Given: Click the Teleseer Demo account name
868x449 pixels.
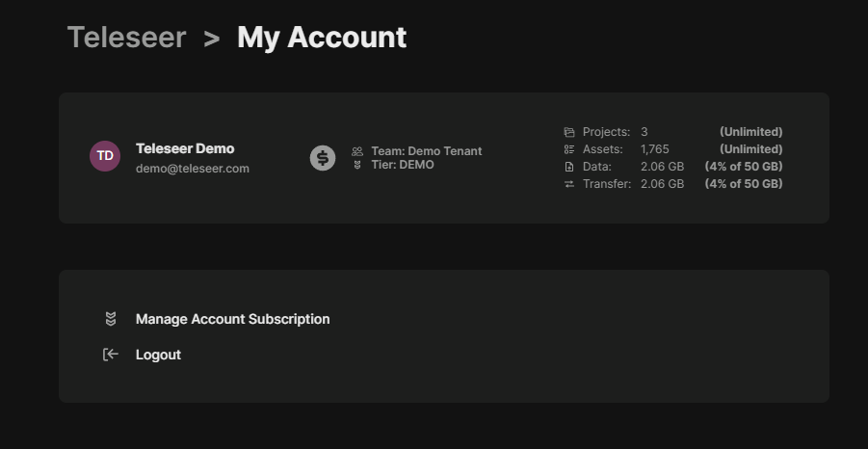Looking at the screenshot, I should coord(185,148).
